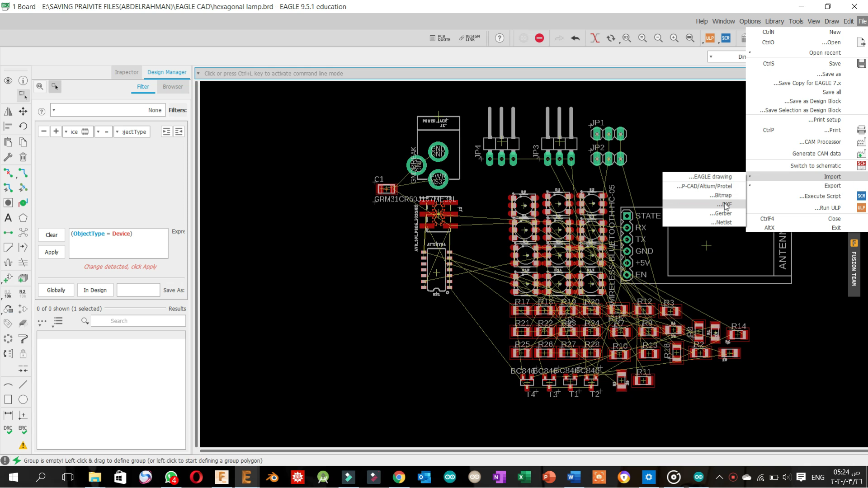Select the Polygon tool

click(23, 218)
